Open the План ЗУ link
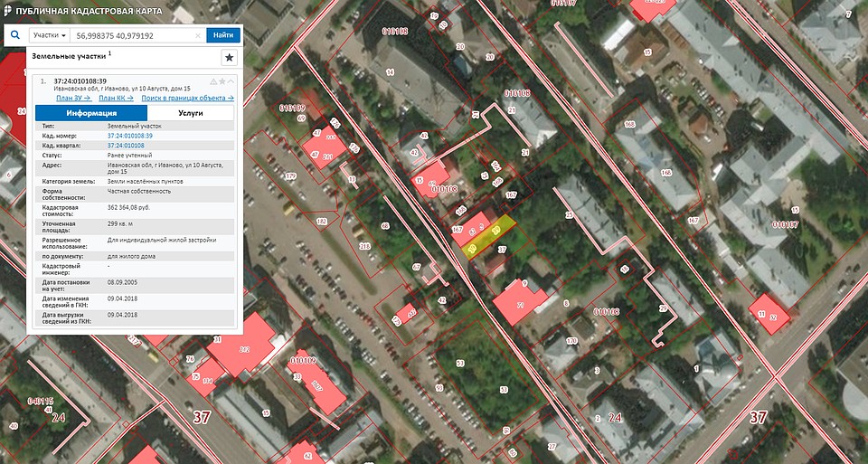Image resolution: width=868 pixels, height=464 pixels. [73, 98]
